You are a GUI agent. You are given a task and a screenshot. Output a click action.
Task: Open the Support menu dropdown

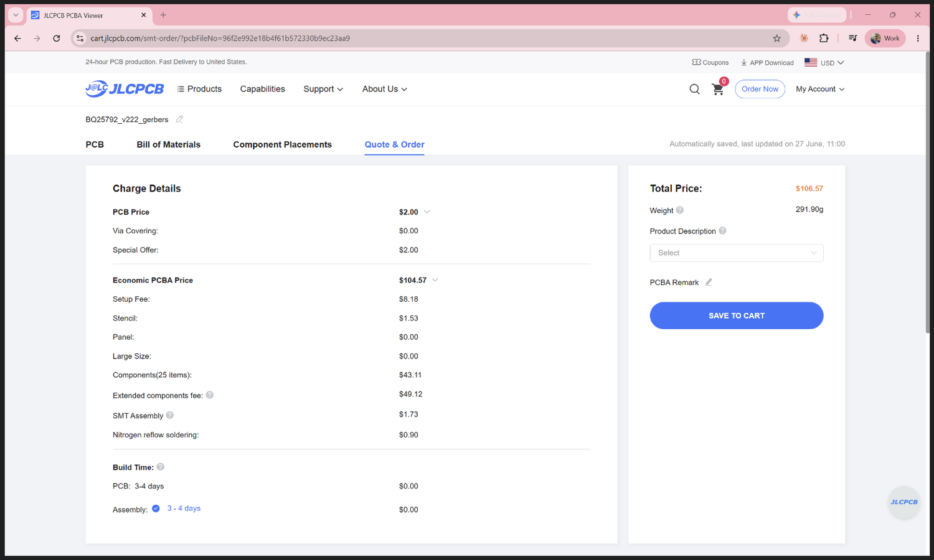pyautogui.click(x=323, y=89)
